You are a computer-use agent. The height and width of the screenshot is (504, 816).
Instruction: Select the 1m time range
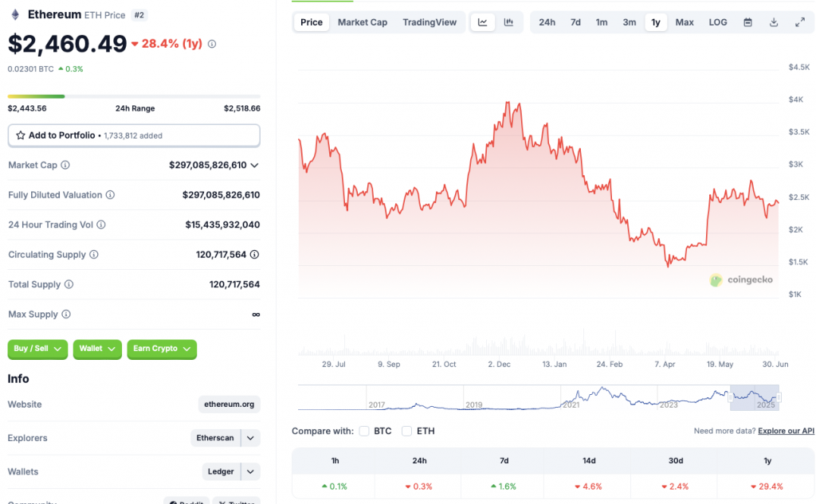pyautogui.click(x=602, y=22)
